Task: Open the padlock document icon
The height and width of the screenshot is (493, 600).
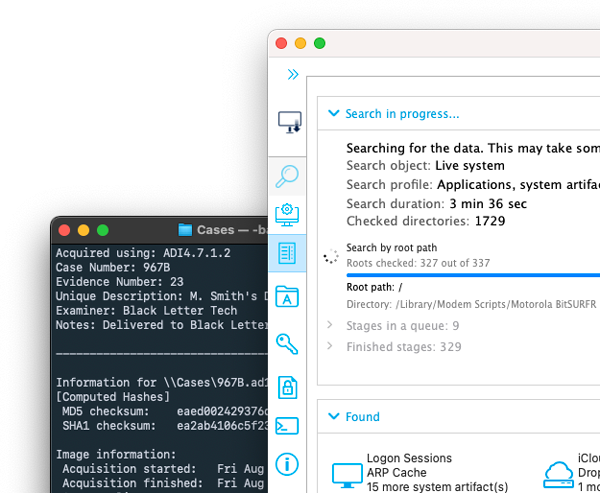Action: point(288,387)
